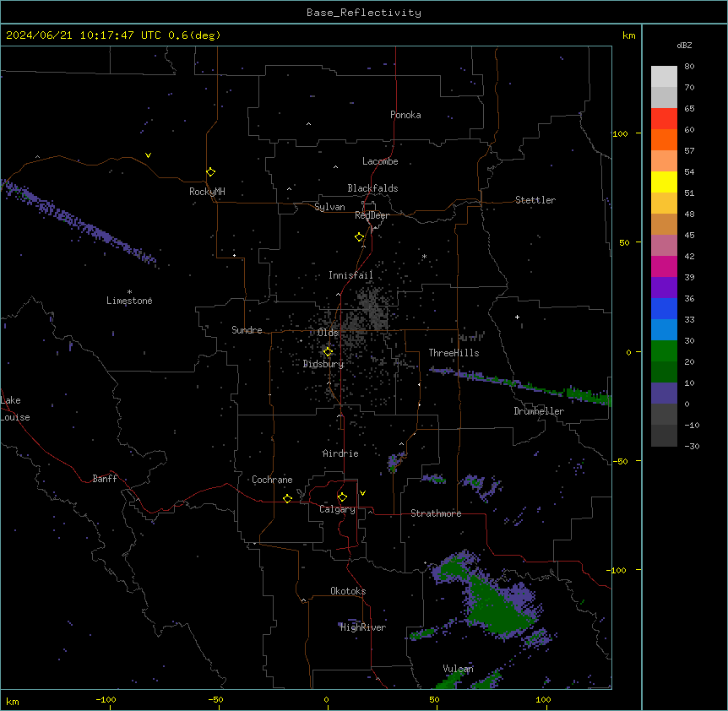
Task: Click the Sylvan label
Action: 329,207
